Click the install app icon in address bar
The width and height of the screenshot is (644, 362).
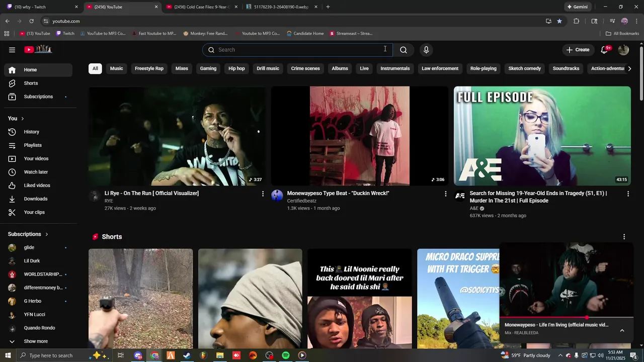[x=548, y=21]
